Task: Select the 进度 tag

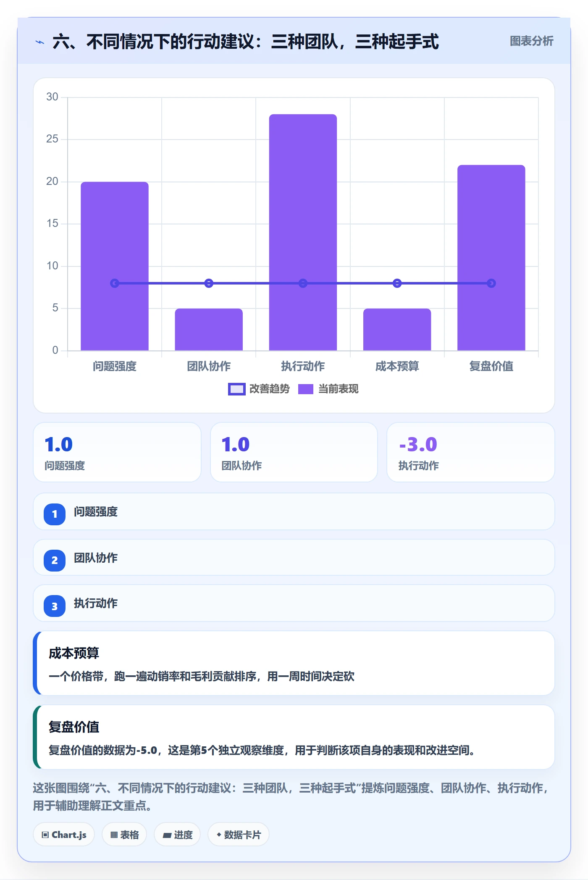Action: tap(177, 835)
